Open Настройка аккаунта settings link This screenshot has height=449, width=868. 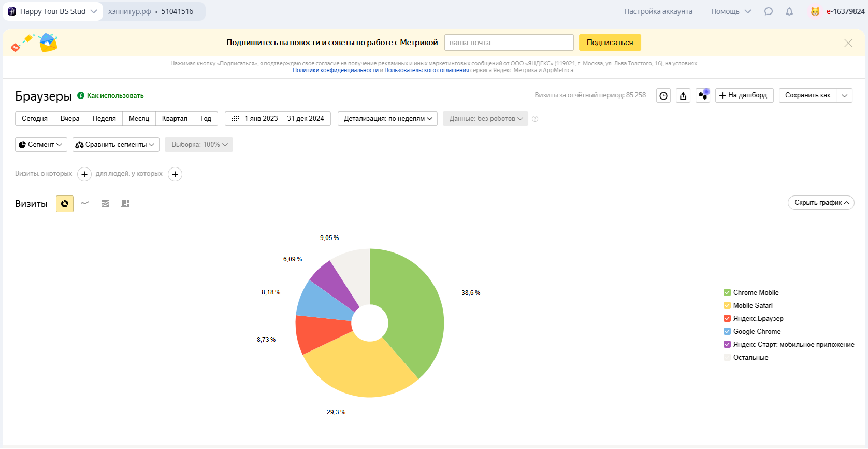pyautogui.click(x=658, y=11)
